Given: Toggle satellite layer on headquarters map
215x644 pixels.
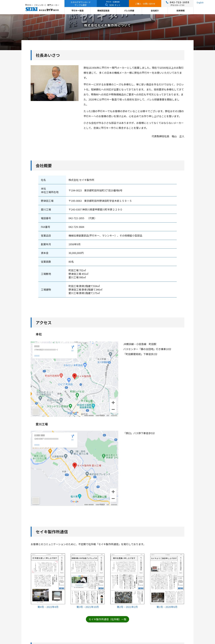Looking at the screenshot, I should coord(36,411).
